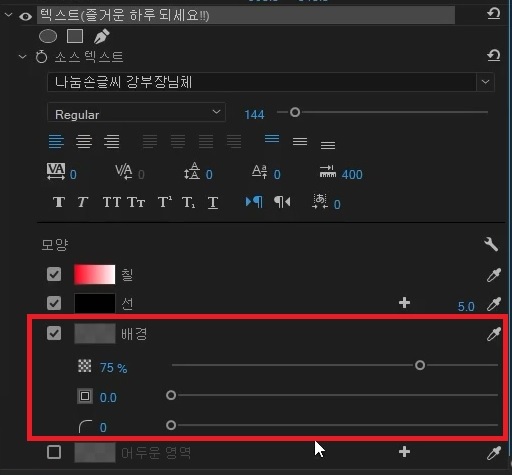This screenshot has height=475, width=512.
Task: Right align the text
Action: pyautogui.click(x=112, y=141)
